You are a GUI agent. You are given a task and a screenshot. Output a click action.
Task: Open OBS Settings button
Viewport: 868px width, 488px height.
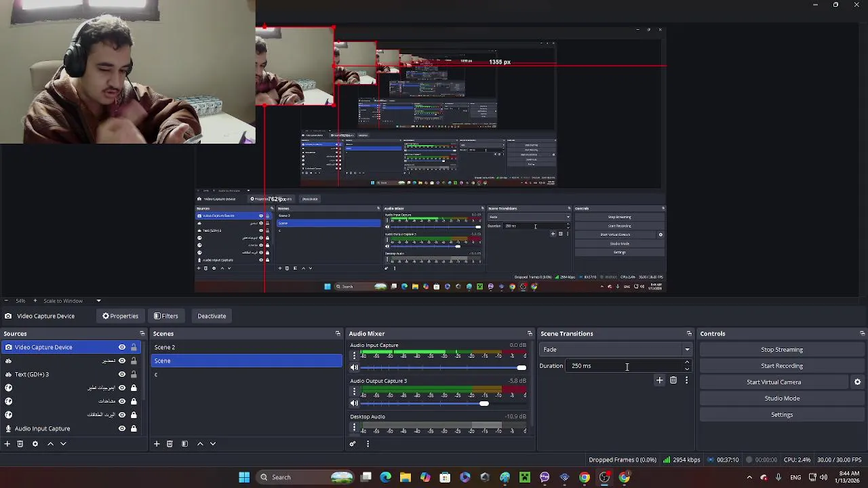coord(782,415)
